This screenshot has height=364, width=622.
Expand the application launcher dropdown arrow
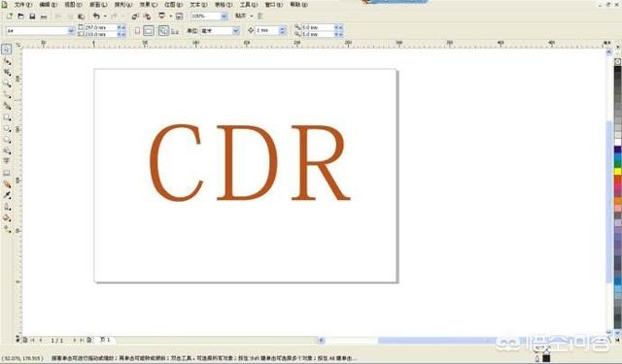[x=170, y=16]
